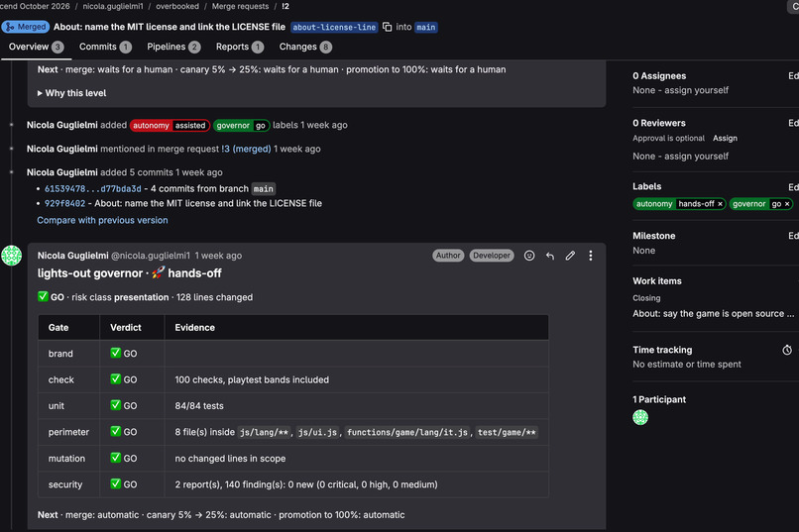Open the governor go label in activity
The width and height of the screenshot is (799, 532).
pos(241,125)
